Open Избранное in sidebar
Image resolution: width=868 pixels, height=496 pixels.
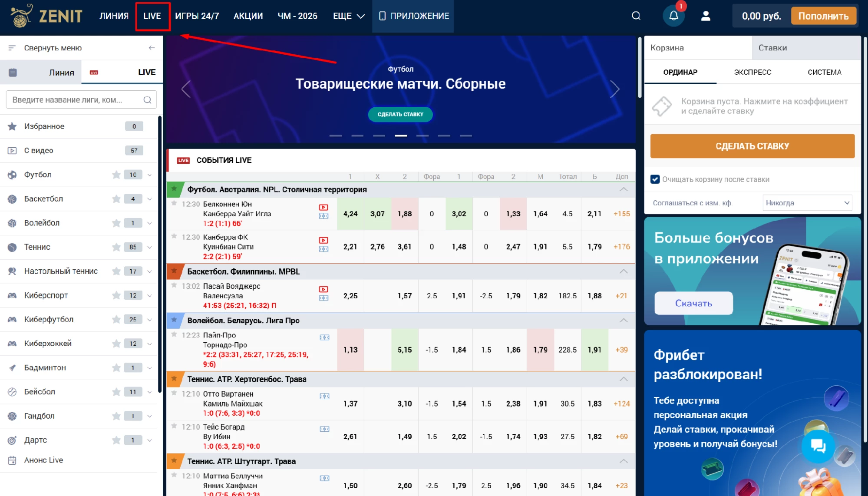pos(79,126)
